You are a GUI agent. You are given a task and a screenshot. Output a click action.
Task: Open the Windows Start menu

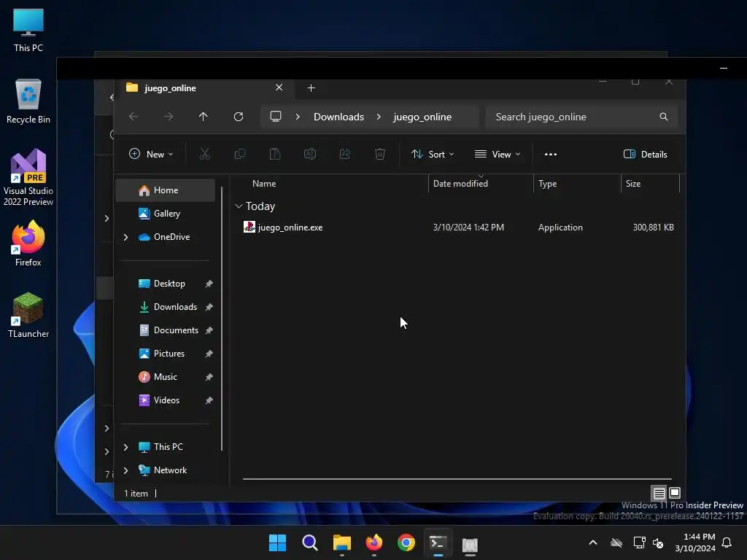point(278,542)
